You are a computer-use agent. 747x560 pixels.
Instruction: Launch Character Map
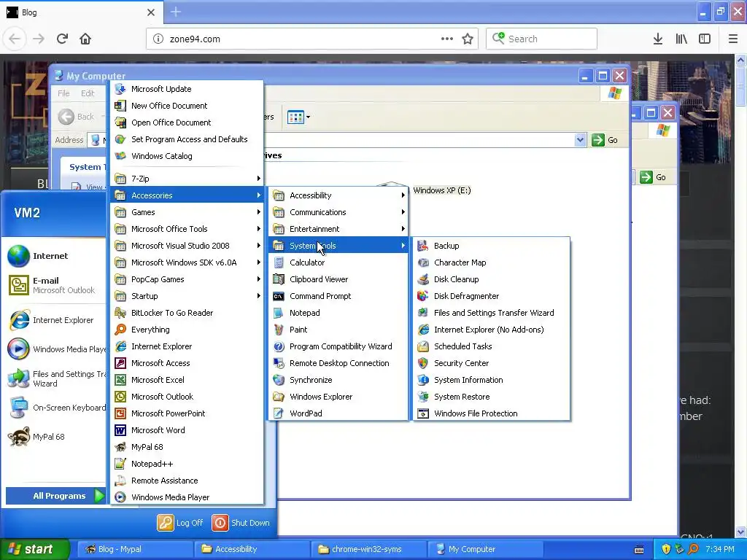[491, 262]
